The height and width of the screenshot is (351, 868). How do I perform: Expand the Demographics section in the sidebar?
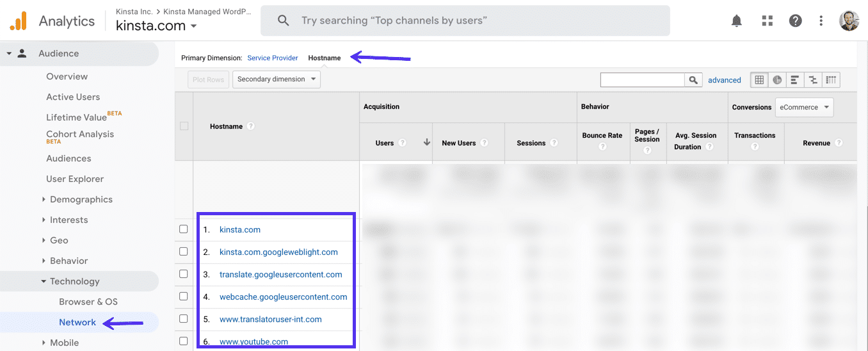click(x=81, y=199)
